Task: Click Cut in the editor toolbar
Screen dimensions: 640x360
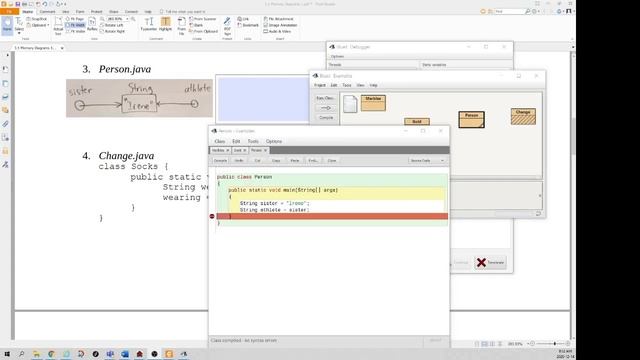Action: 257,160
